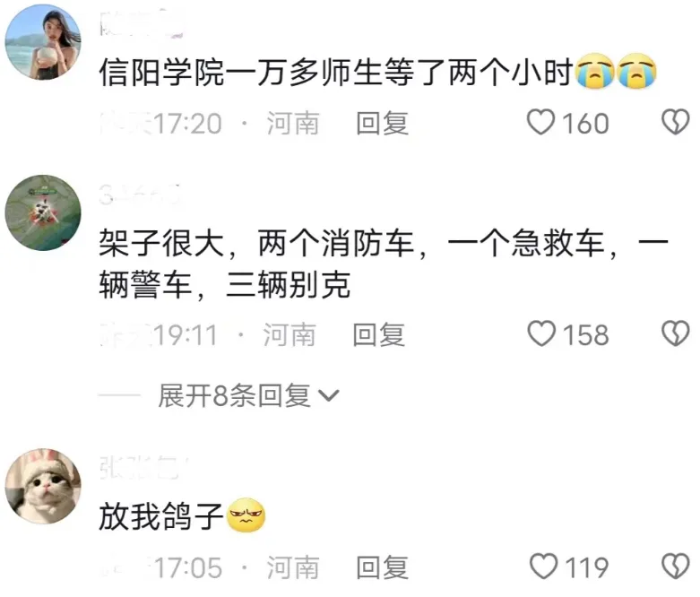Open the blurred username above 架子很大 comment
The width and height of the screenshot is (700, 597).
[140, 195]
